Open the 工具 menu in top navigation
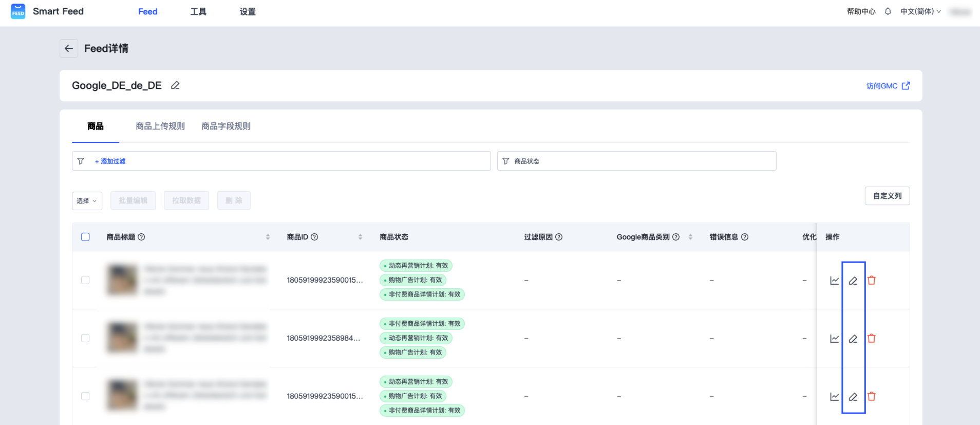The image size is (980, 425). (198, 11)
